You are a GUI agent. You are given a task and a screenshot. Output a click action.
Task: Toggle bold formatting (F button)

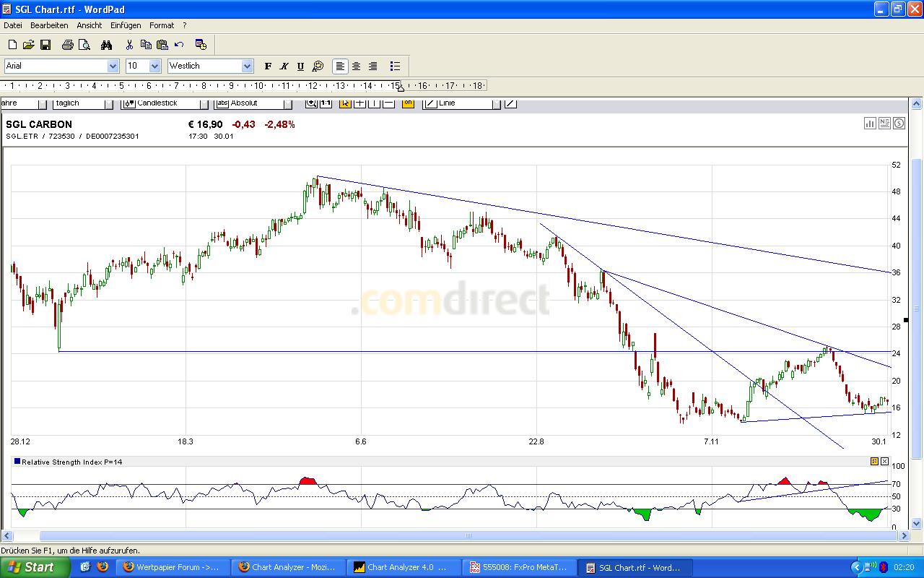coord(268,66)
